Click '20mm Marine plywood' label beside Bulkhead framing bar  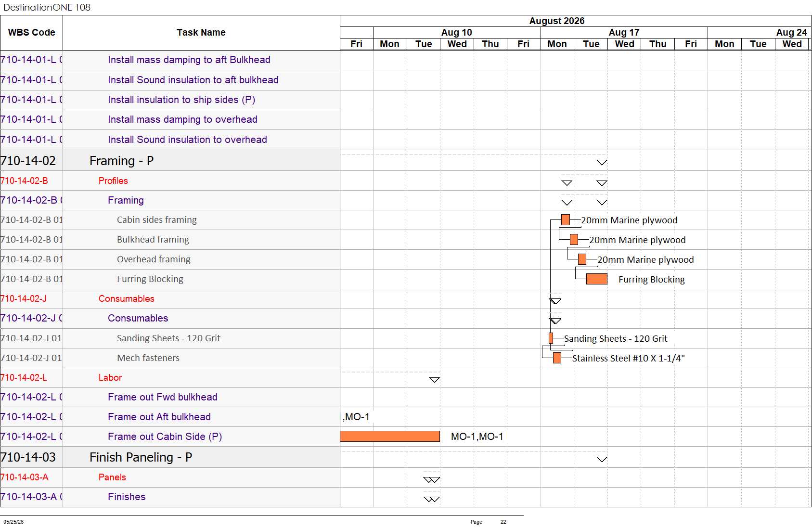[637, 240]
